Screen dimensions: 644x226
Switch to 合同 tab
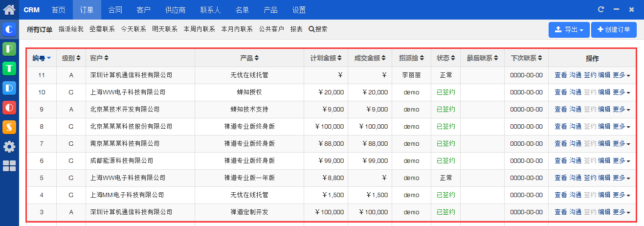pos(115,10)
